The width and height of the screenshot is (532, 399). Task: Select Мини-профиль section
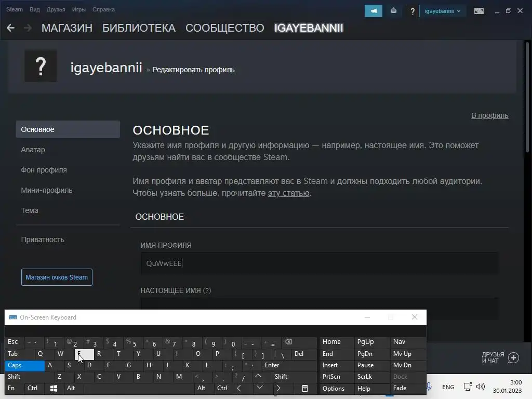pyautogui.click(x=46, y=190)
